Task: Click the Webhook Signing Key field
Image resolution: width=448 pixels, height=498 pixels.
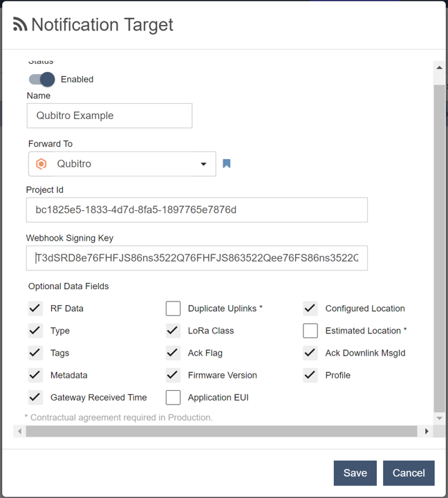Action: coord(197,258)
